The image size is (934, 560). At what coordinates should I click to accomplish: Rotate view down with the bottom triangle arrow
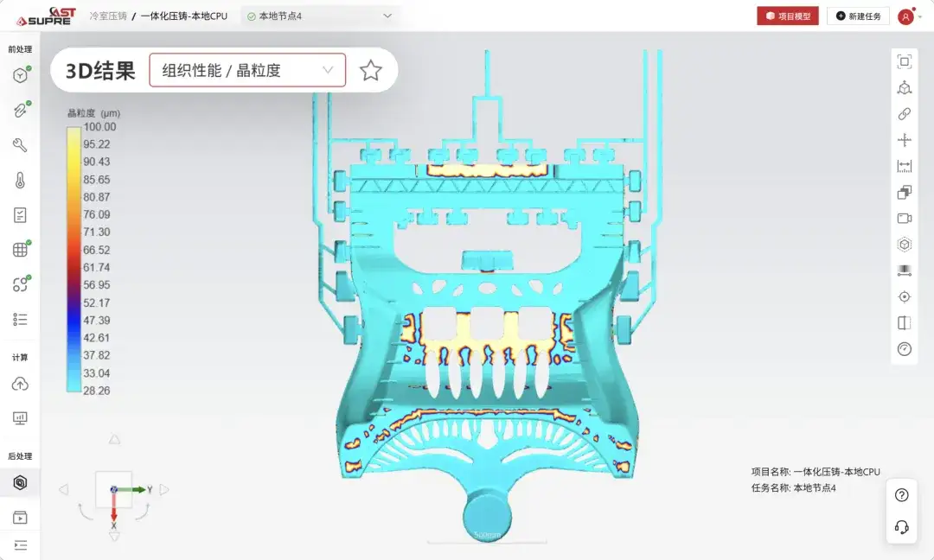[114, 537]
